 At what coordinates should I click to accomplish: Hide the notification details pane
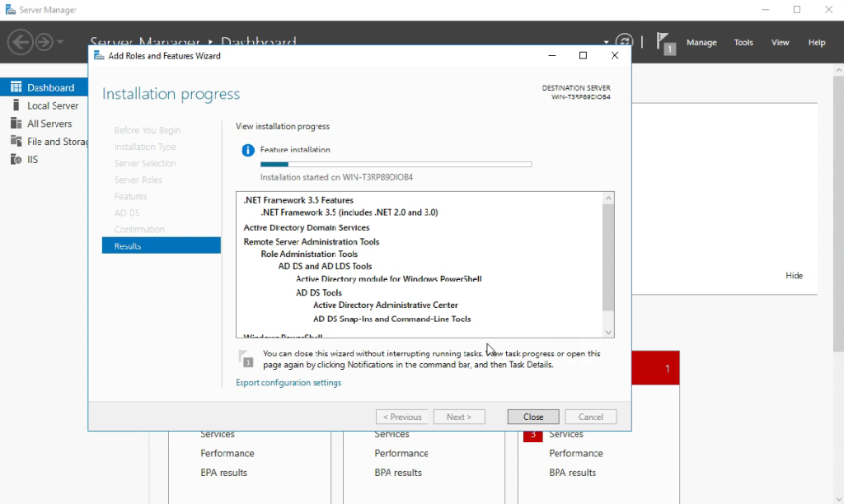(x=794, y=275)
